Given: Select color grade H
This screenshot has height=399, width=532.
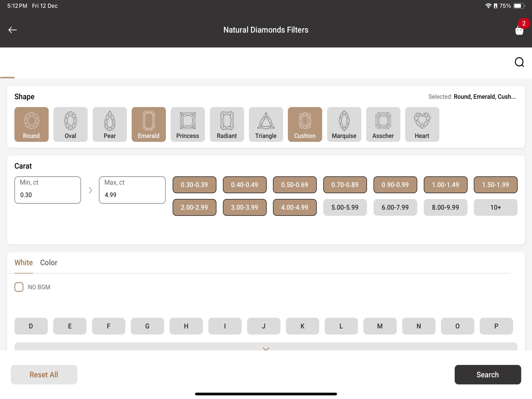Looking at the screenshot, I should click(186, 326).
